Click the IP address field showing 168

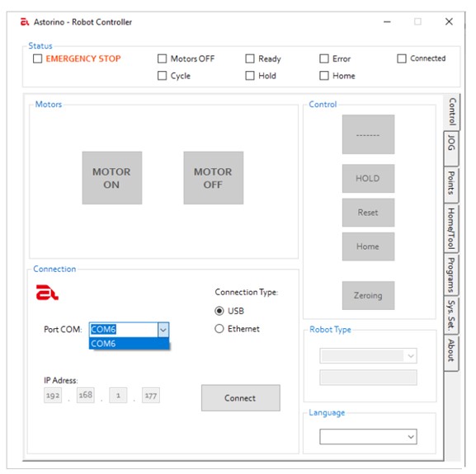point(86,395)
